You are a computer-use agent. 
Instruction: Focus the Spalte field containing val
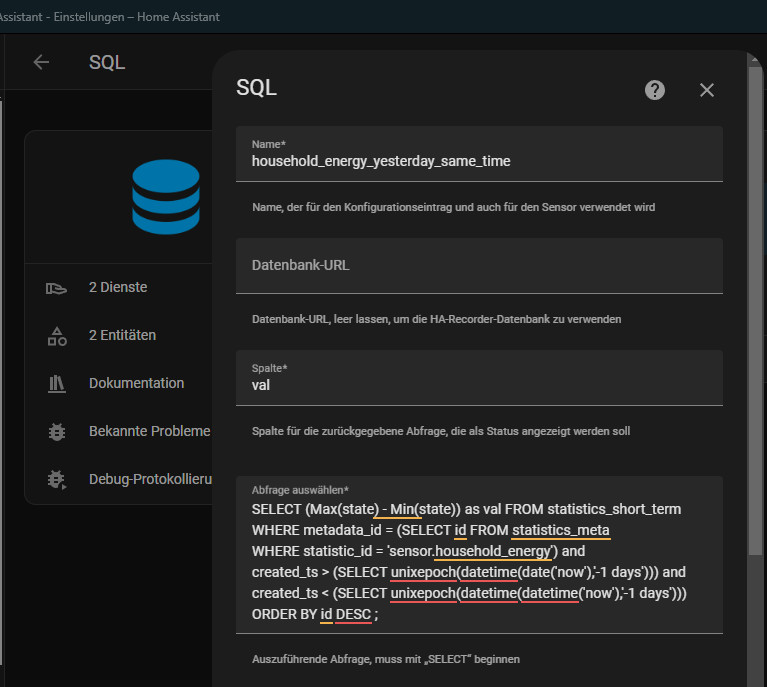tap(479, 378)
